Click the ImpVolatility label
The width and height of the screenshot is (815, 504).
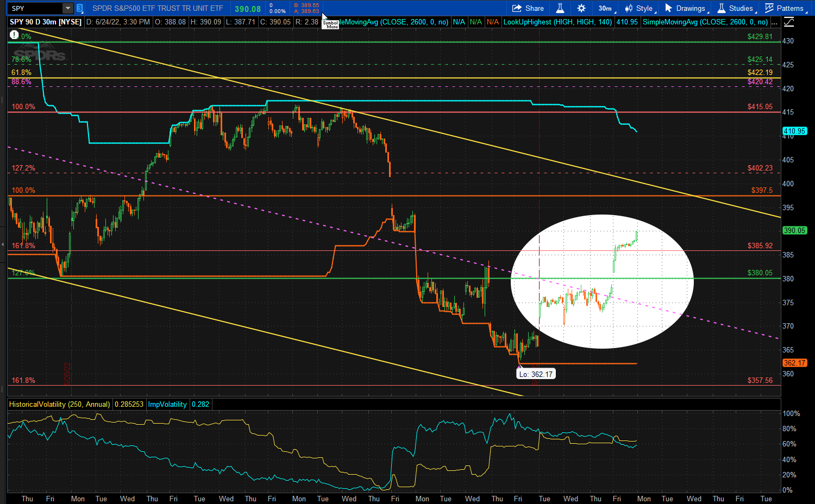click(167, 404)
